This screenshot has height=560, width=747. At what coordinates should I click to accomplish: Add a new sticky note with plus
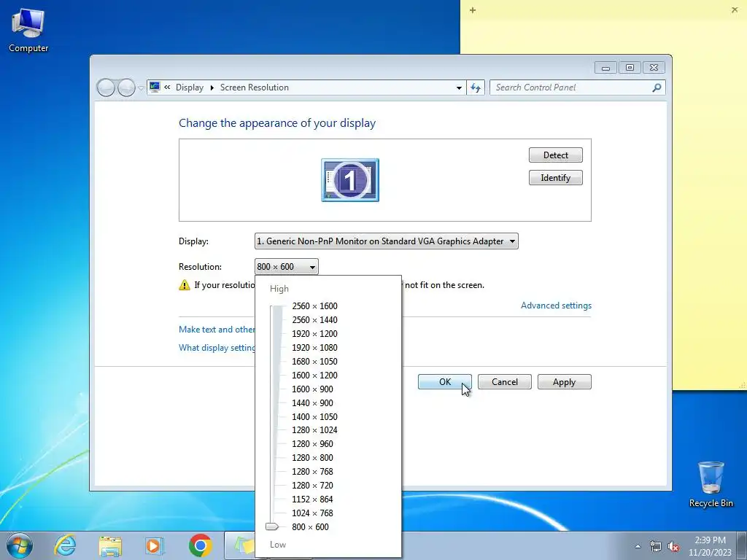click(x=473, y=10)
